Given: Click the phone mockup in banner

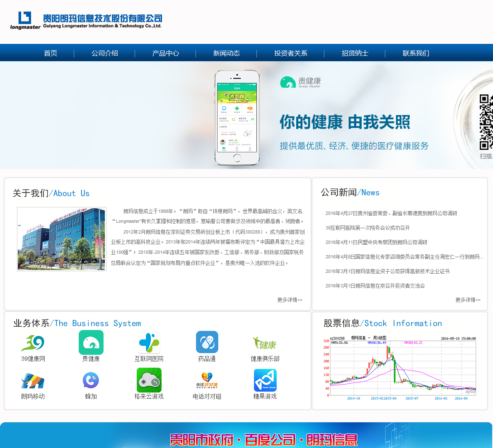Looking at the screenshot, I should click(x=237, y=118).
